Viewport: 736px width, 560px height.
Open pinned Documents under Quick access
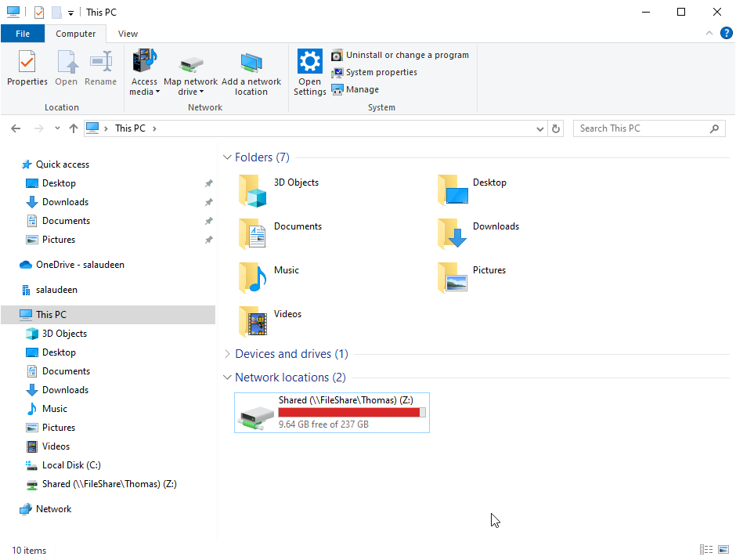66,221
